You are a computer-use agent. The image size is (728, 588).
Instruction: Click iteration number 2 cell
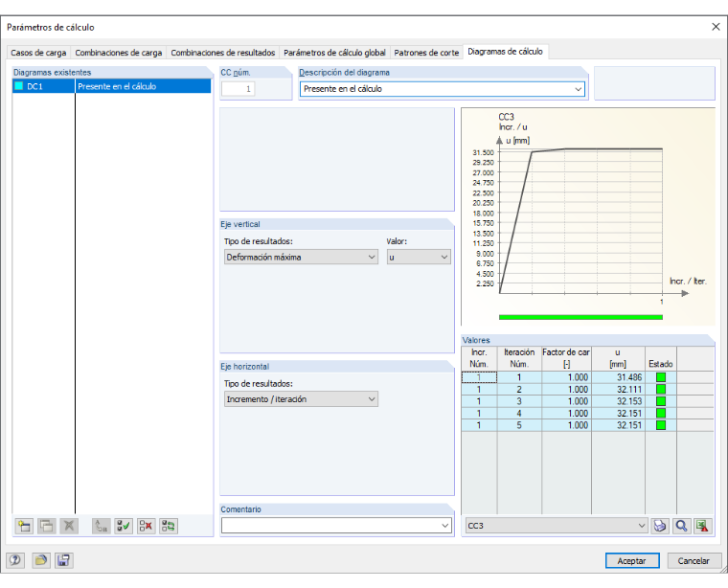click(x=519, y=390)
